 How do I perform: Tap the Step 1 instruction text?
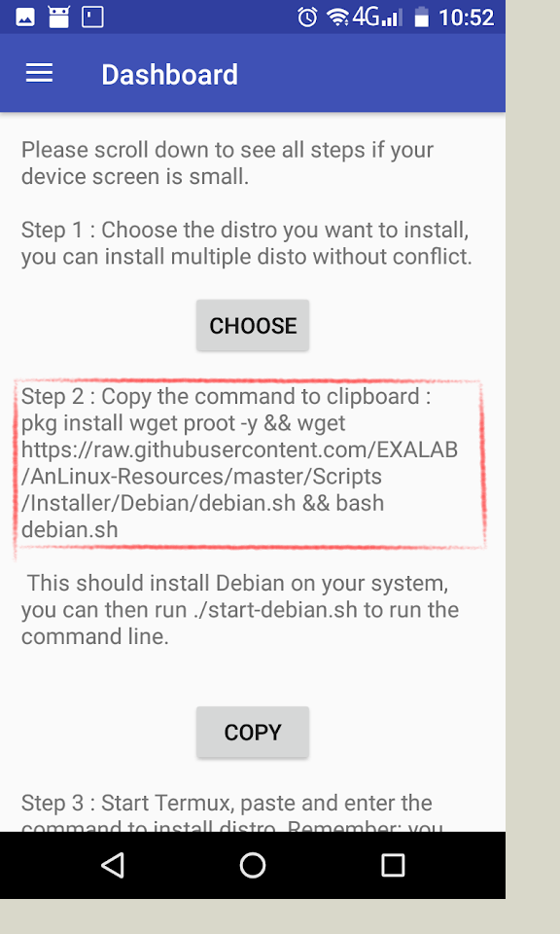(x=246, y=243)
